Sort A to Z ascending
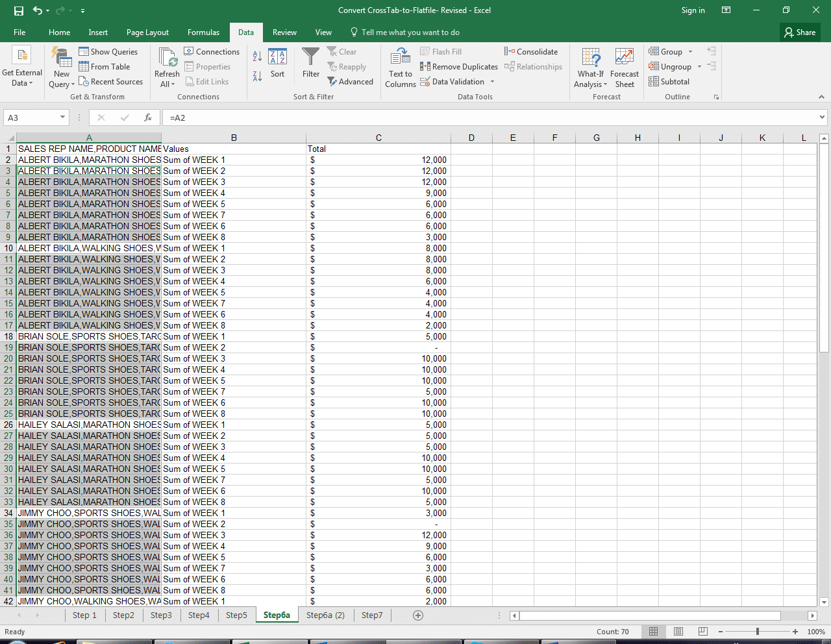The height and width of the screenshot is (644, 831). [x=257, y=56]
